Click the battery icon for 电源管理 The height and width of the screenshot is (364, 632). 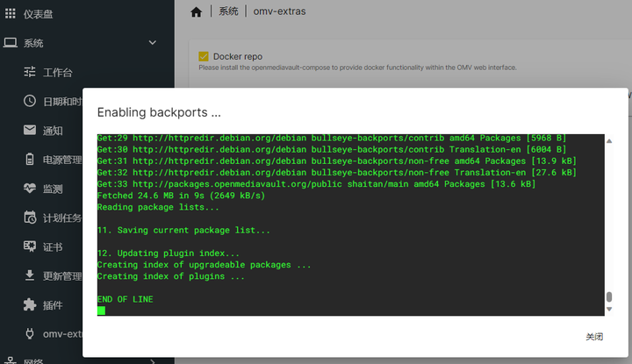pos(30,159)
